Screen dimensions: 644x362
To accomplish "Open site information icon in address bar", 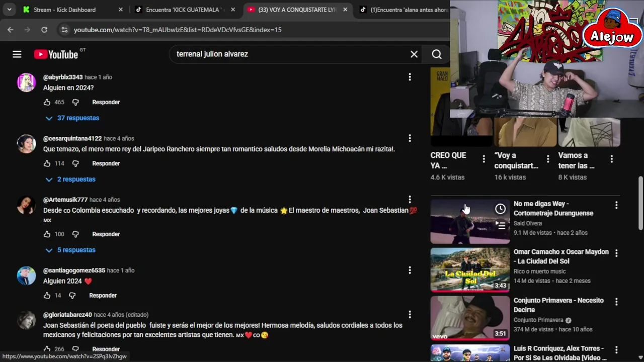I will point(64,30).
